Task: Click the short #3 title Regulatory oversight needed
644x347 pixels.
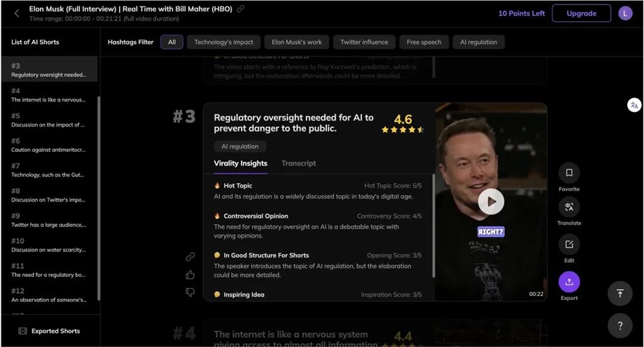Action: pyautogui.click(x=294, y=123)
